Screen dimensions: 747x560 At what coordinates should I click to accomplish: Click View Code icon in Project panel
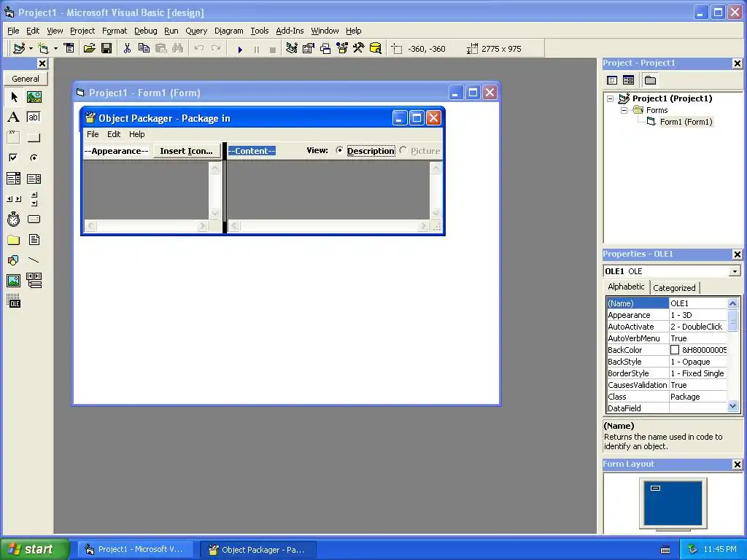(612, 80)
